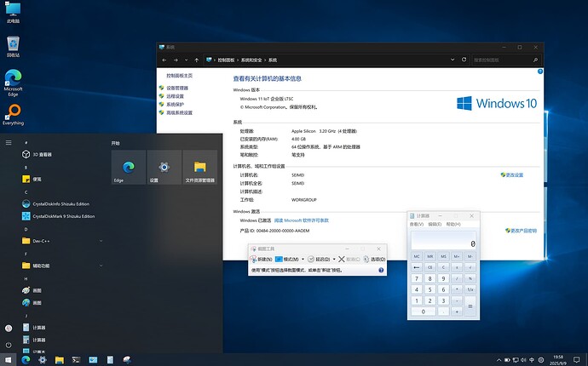Screen dimensions: 588x366
Task: Switch to Snipping Tool via taskbar icon
Action: [127, 360]
